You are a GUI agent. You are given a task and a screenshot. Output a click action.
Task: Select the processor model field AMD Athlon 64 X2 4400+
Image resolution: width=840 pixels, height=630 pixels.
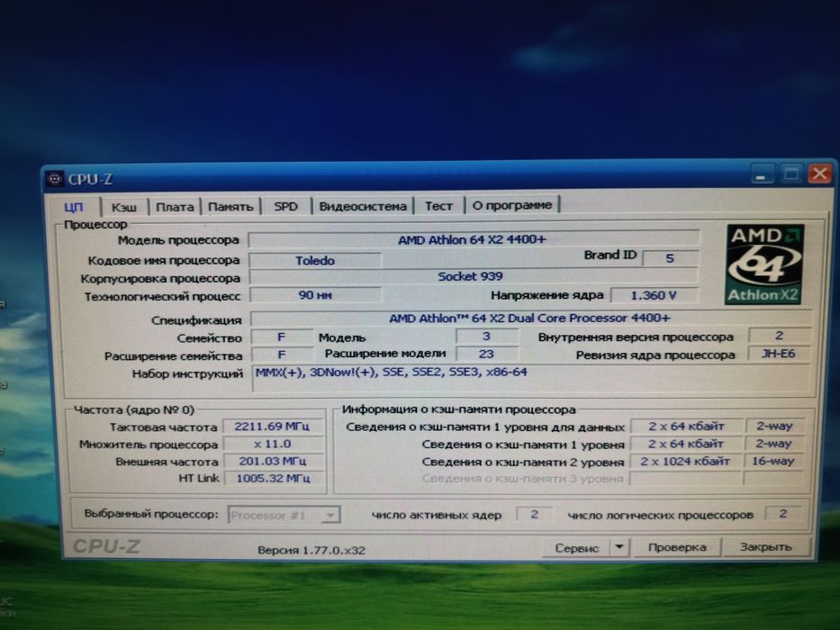click(474, 239)
